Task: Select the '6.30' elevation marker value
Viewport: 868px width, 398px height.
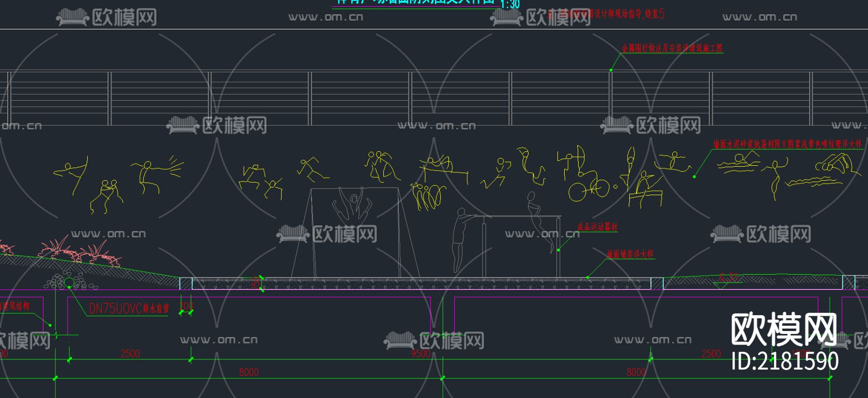Action: (728, 277)
